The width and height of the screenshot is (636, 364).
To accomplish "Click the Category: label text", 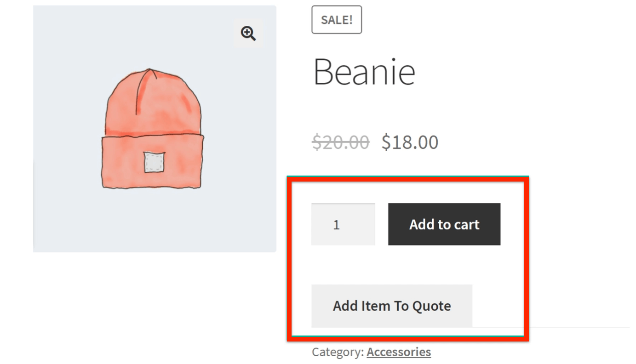I will [338, 352].
